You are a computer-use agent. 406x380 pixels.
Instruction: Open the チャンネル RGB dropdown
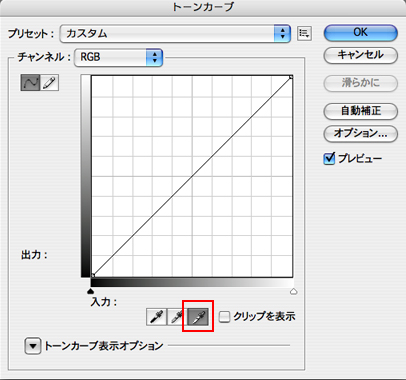(118, 57)
